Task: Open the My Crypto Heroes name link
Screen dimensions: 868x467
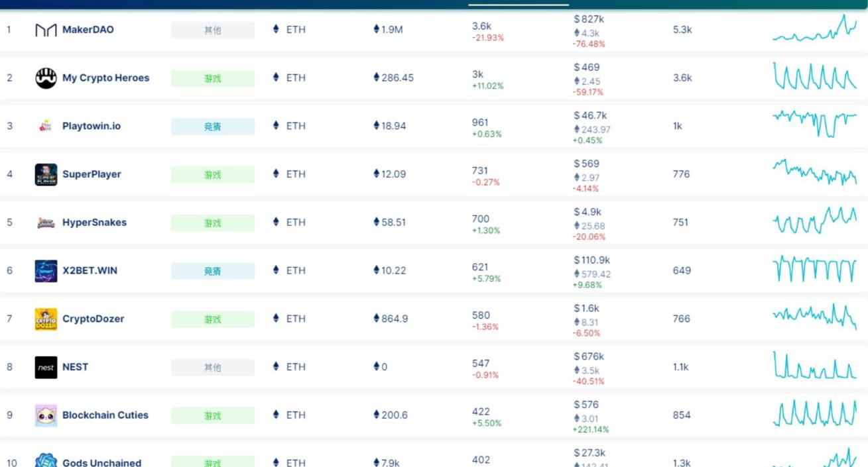Action: tap(105, 78)
